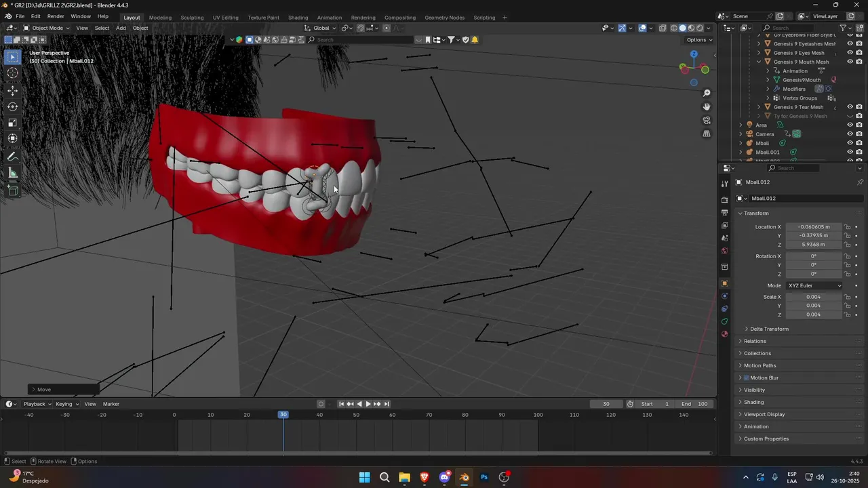
Task: Disable Mball.001 in renders camera icon
Action: [x=859, y=152]
